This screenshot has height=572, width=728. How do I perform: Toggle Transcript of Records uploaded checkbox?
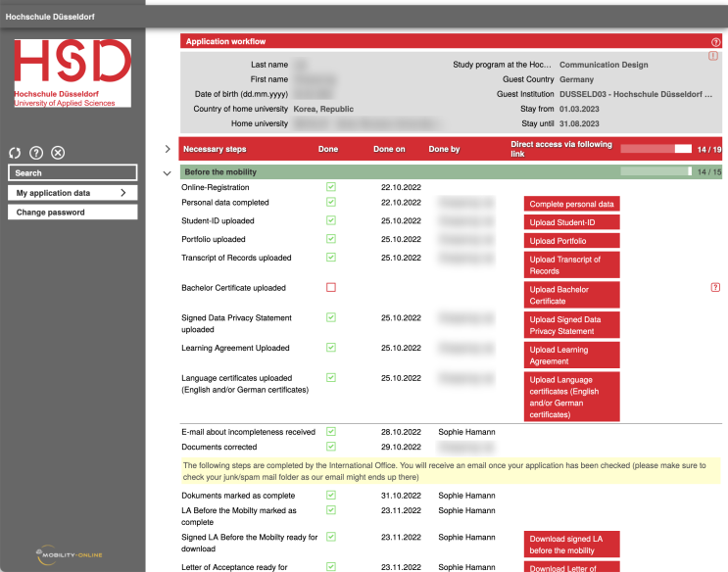(331, 258)
